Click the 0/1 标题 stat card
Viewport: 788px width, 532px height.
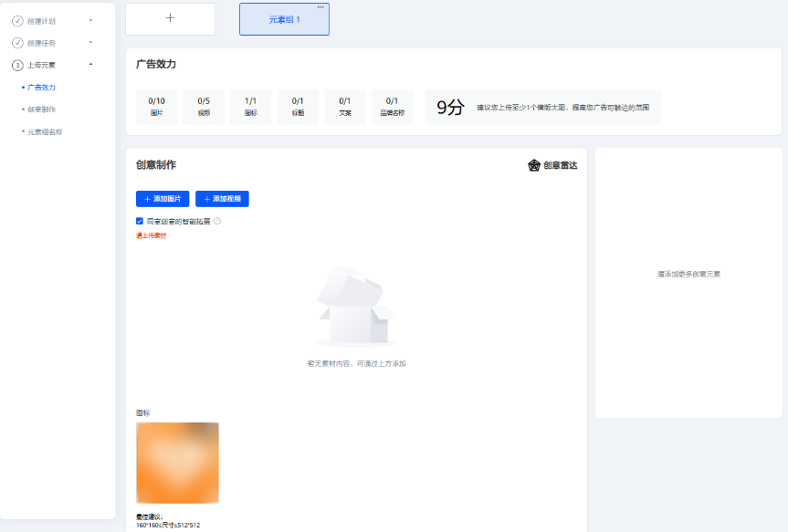(x=298, y=107)
